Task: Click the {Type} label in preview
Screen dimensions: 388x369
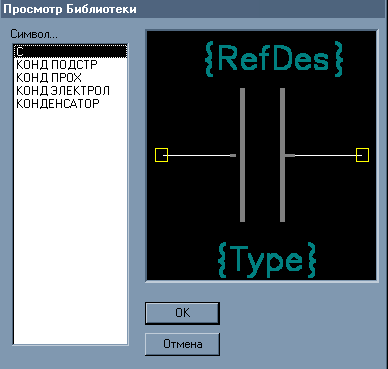Action: coord(267,260)
